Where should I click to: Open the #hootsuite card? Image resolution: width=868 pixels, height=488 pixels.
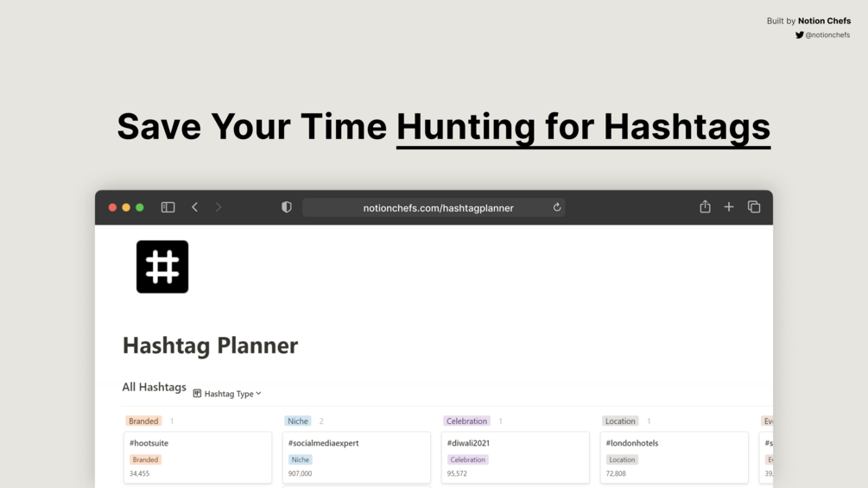click(x=198, y=458)
